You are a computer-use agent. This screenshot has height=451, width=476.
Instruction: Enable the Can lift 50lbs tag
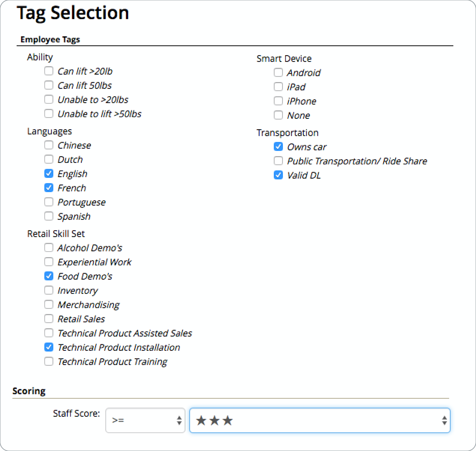coord(49,85)
